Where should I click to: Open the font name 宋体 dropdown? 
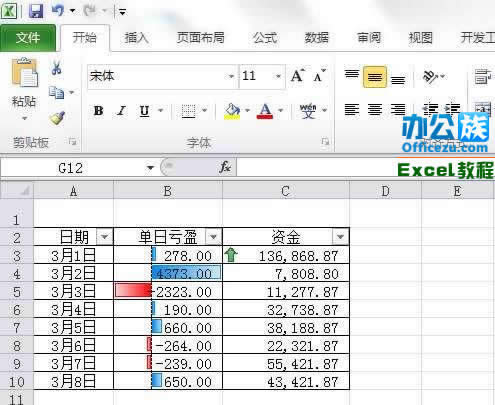click(231, 77)
